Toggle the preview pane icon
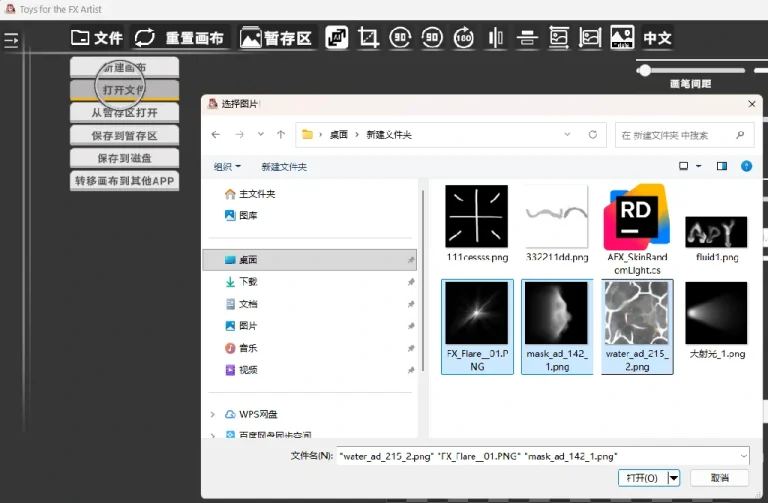Screen dimensions: 768x503 (721, 166)
